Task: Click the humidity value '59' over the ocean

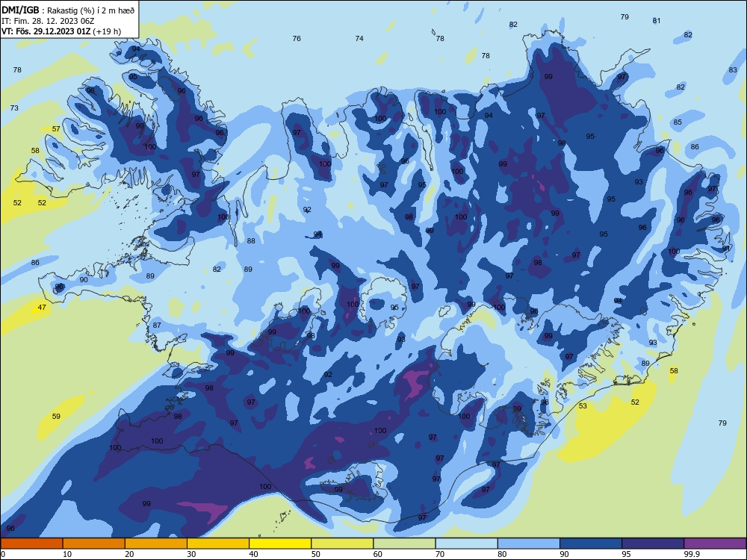Action: click(x=56, y=417)
